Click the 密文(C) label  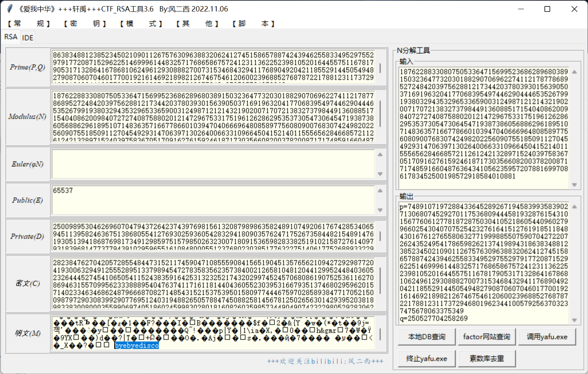(28, 283)
